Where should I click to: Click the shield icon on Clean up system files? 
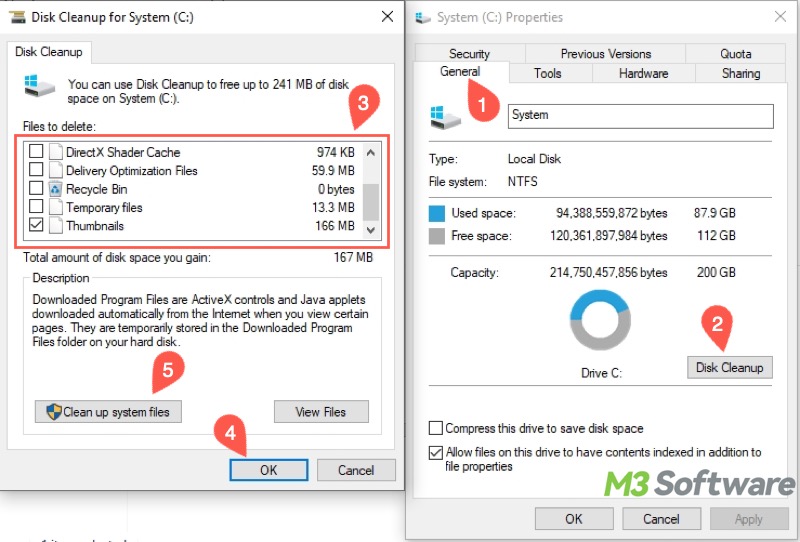tap(52, 412)
